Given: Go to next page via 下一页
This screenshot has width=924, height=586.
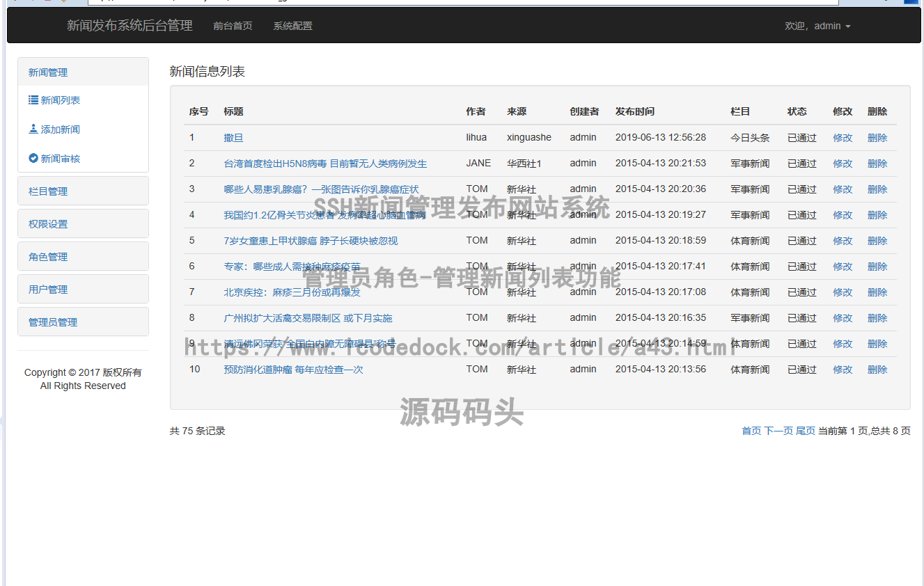Looking at the screenshot, I should tap(778, 431).
